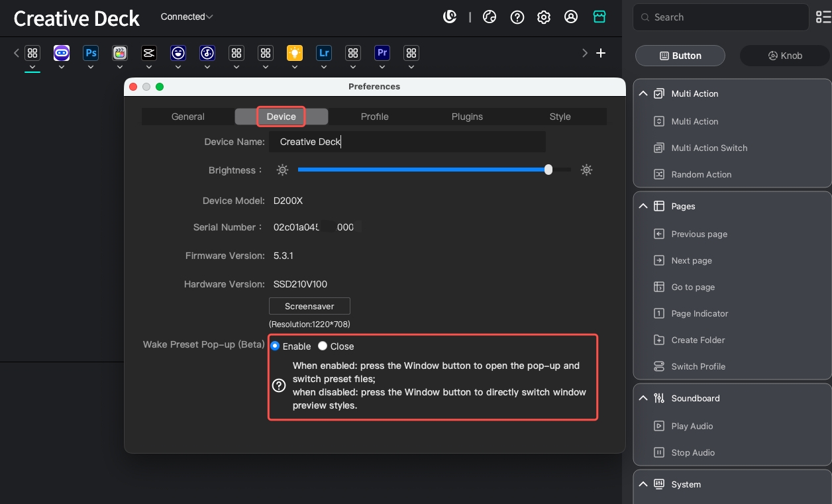Screen dimensions: 832x504
Task: Select the Close radio button
Action: click(x=323, y=346)
